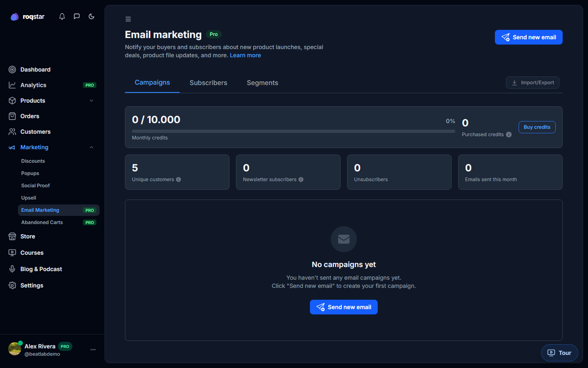This screenshot has width=588, height=368.
Task: Start the Tour button
Action: [x=559, y=353]
